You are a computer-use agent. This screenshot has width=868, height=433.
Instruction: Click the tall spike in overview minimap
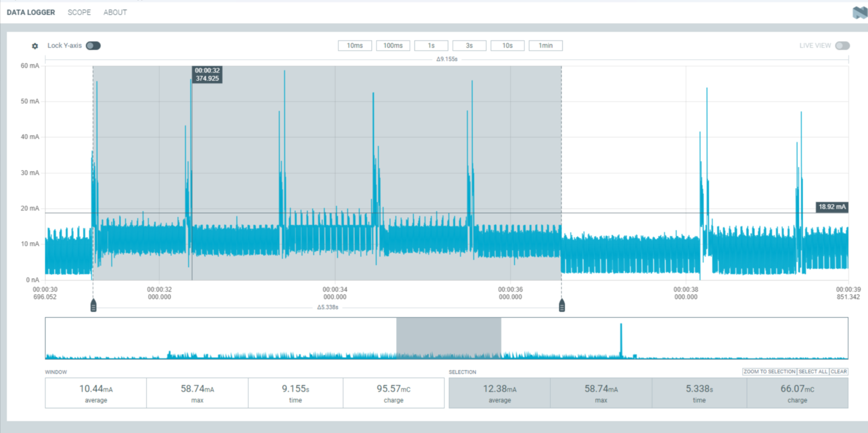coord(621,339)
